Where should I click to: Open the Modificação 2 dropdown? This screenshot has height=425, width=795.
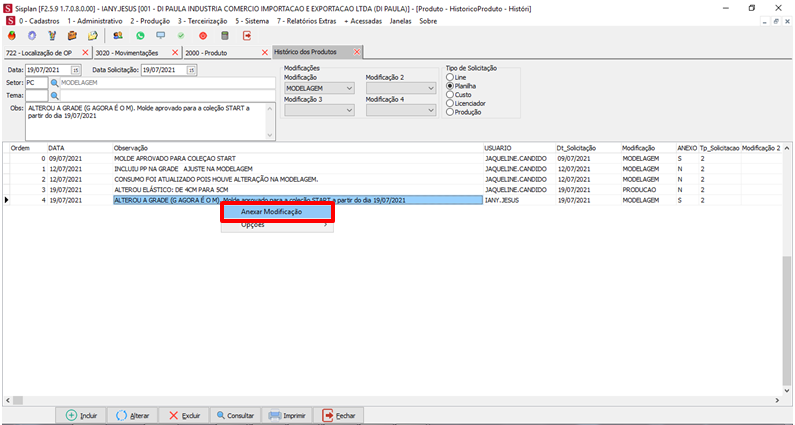click(x=431, y=88)
